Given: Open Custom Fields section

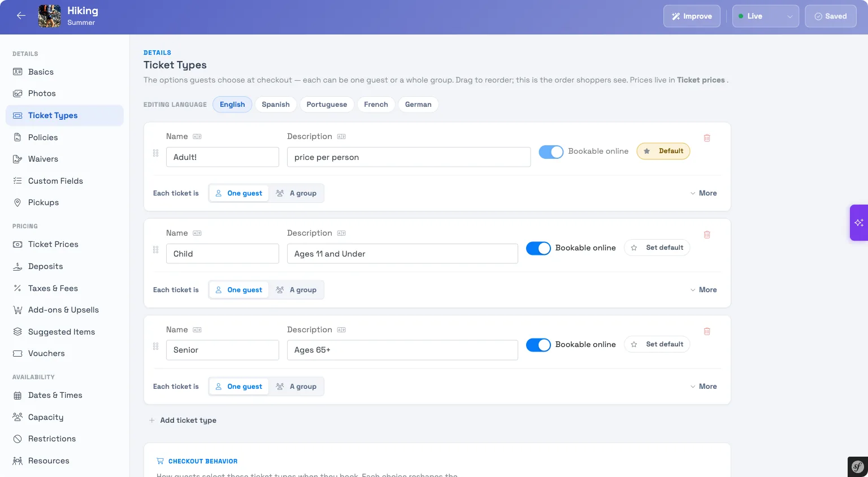Looking at the screenshot, I should click(x=64, y=181).
